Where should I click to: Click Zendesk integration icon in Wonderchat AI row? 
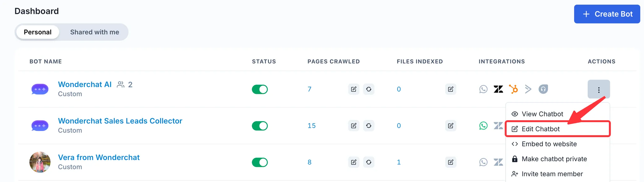pyautogui.click(x=498, y=89)
